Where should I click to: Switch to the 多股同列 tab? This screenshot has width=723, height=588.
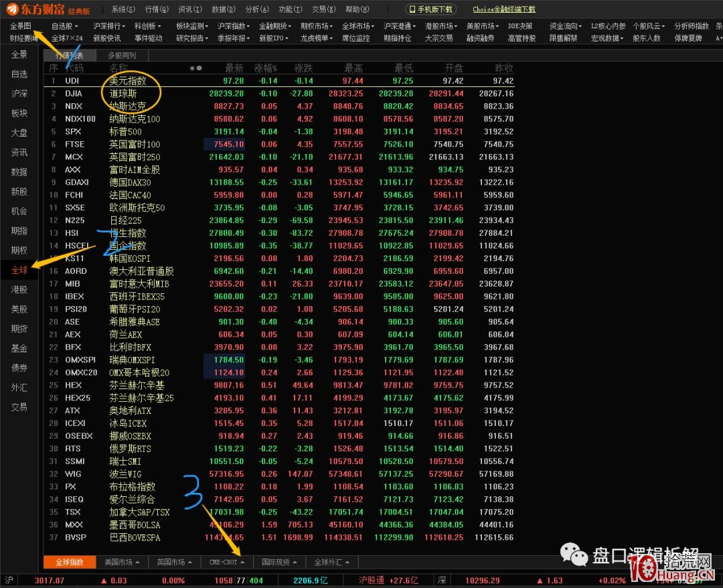(x=122, y=56)
